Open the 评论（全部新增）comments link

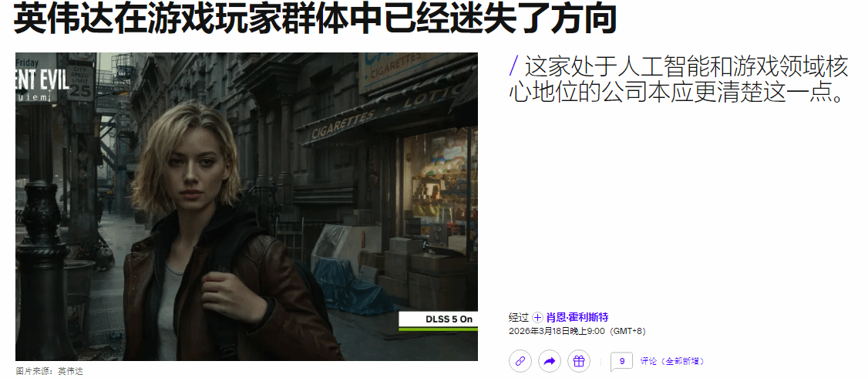671,361
